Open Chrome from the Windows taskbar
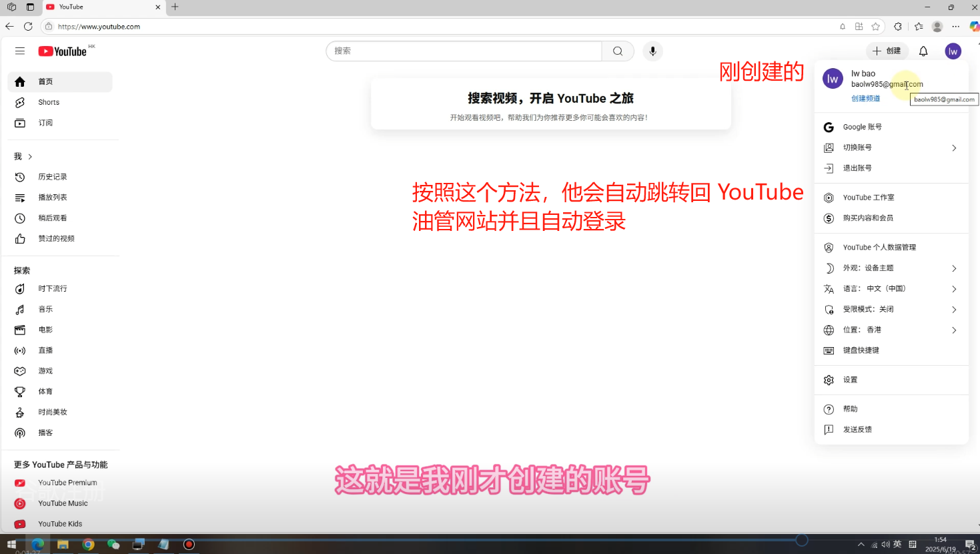Viewport: 980px width, 554px height. (88, 544)
